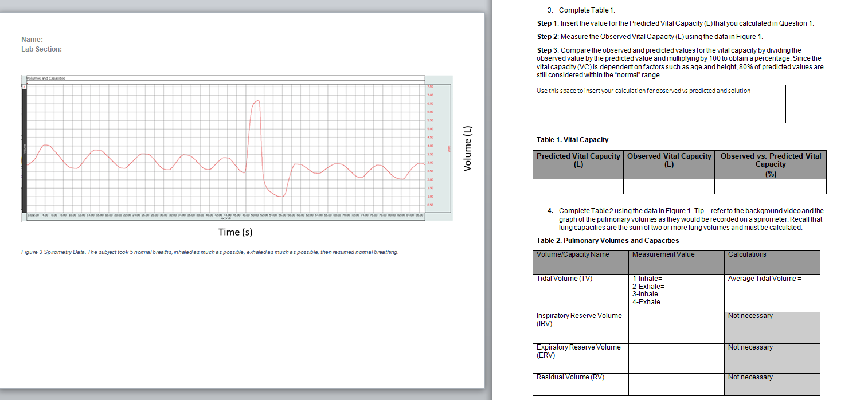868x400 pixels.
Task: Select the "Volumes and Capacities" chart title
Action: (45, 78)
